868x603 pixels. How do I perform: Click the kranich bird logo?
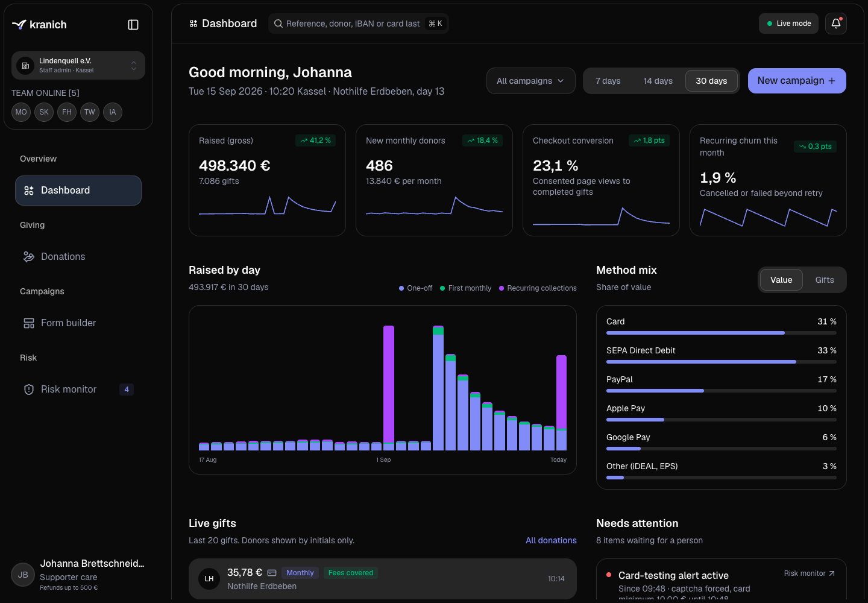coord(19,25)
